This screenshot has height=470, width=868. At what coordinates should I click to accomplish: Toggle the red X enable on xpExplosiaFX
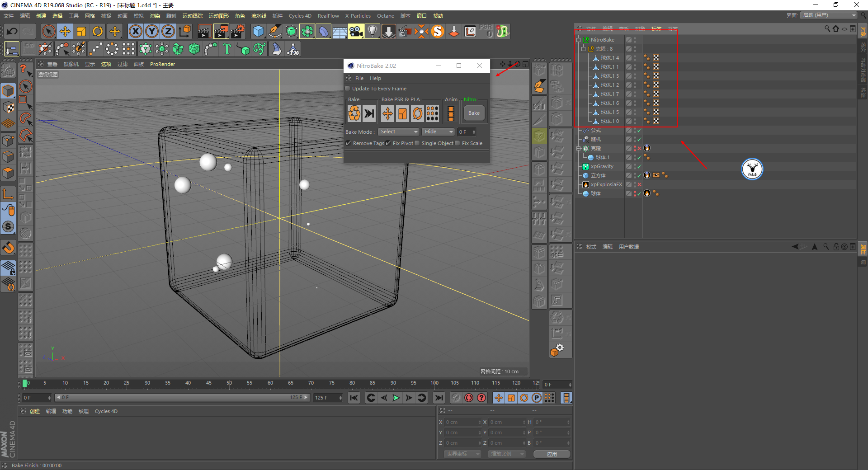click(x=639, y=184)
